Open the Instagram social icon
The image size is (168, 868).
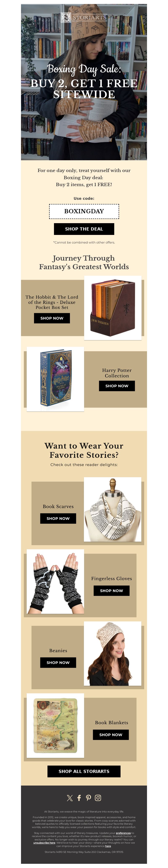(98, 798)
